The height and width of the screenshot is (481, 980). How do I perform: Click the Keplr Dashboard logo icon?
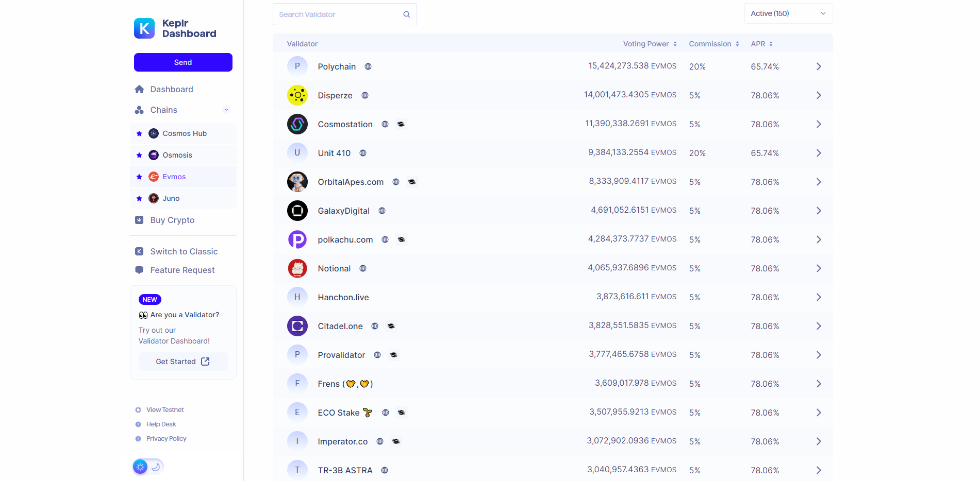click(x=144, y=28)
